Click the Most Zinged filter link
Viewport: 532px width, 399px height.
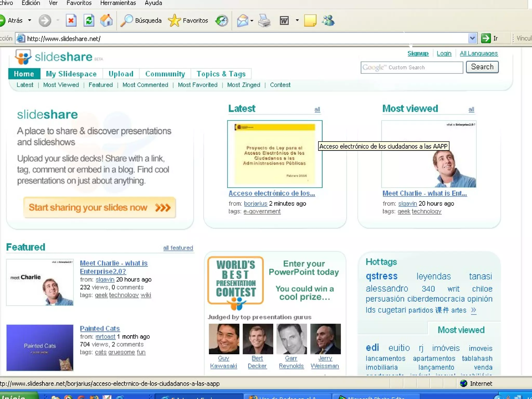tap(243, 85)
